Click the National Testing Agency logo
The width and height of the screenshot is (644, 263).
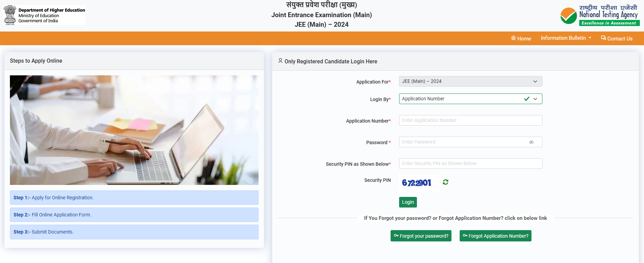point(600,16)
